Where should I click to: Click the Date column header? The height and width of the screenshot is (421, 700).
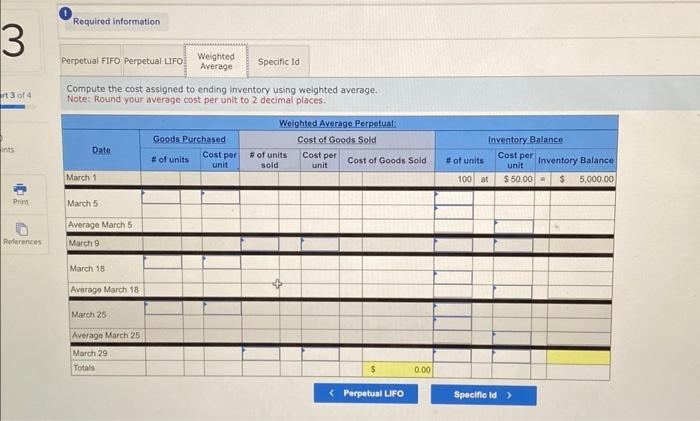pos(101,150)
